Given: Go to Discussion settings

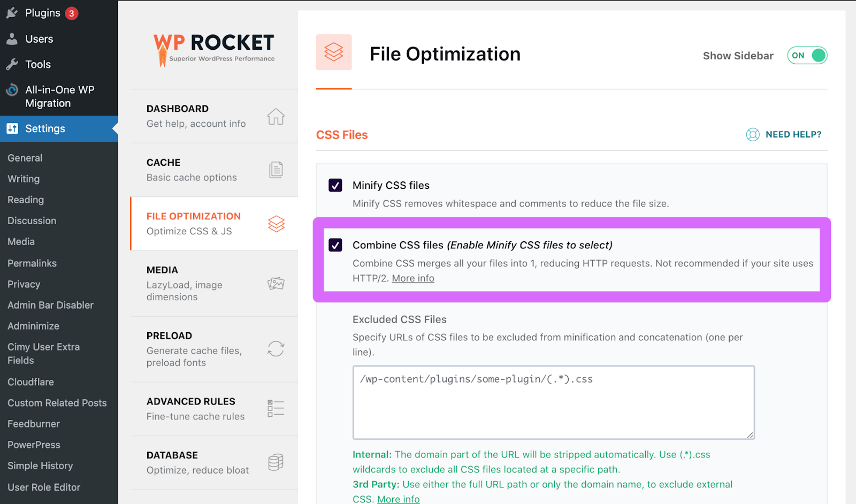Looking at the screenshot, I should (x=32, y=220).
